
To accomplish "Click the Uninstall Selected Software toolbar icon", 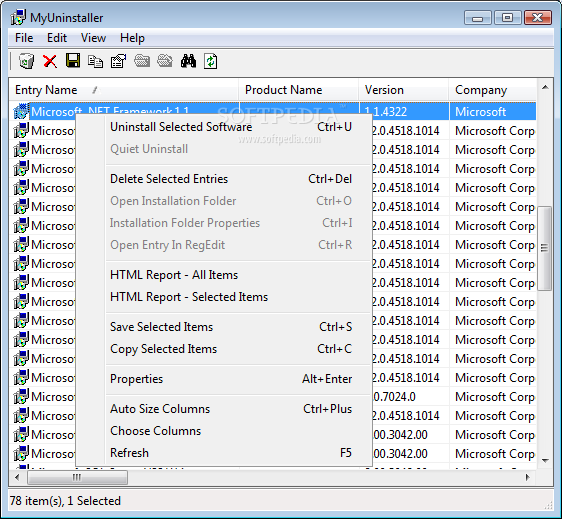I will pos(26,61).
